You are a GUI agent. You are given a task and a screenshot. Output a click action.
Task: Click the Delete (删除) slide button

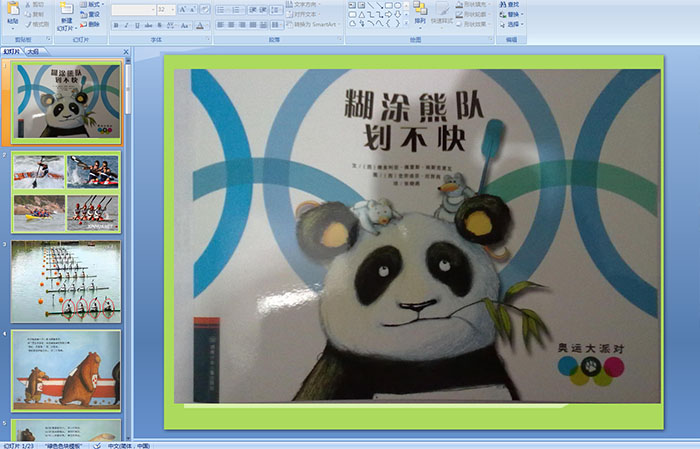(90, 24)
